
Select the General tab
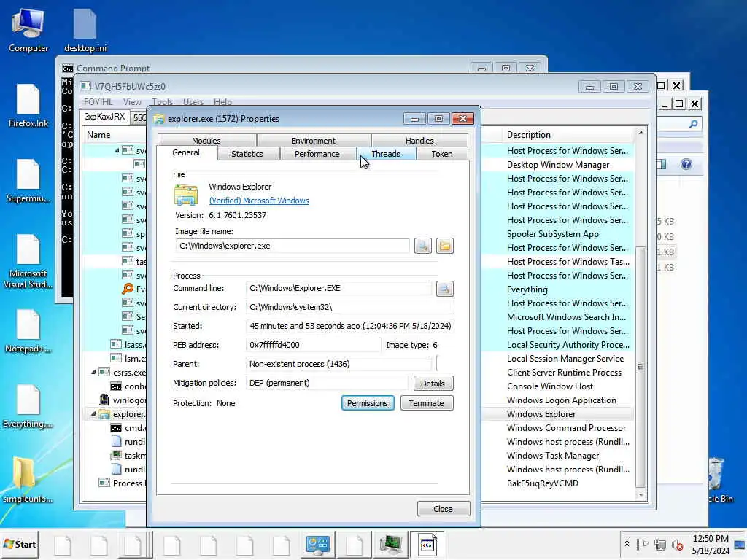pyautogui.click(x=186, y=152)
